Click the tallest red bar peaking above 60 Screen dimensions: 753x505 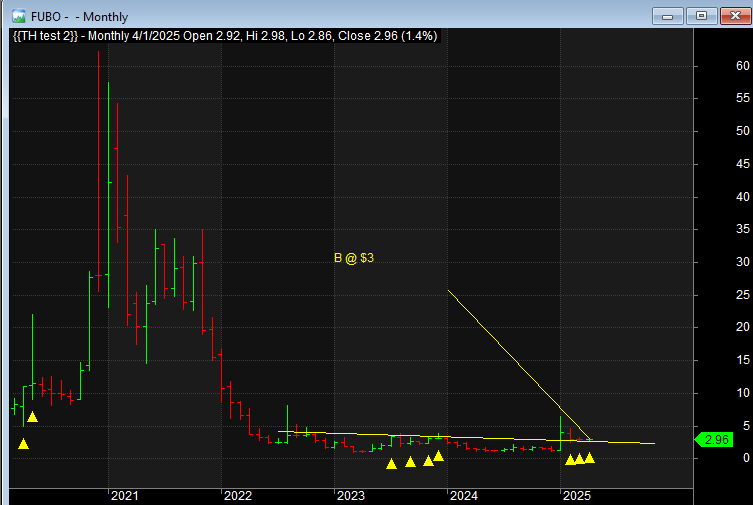tap(98, 171)
